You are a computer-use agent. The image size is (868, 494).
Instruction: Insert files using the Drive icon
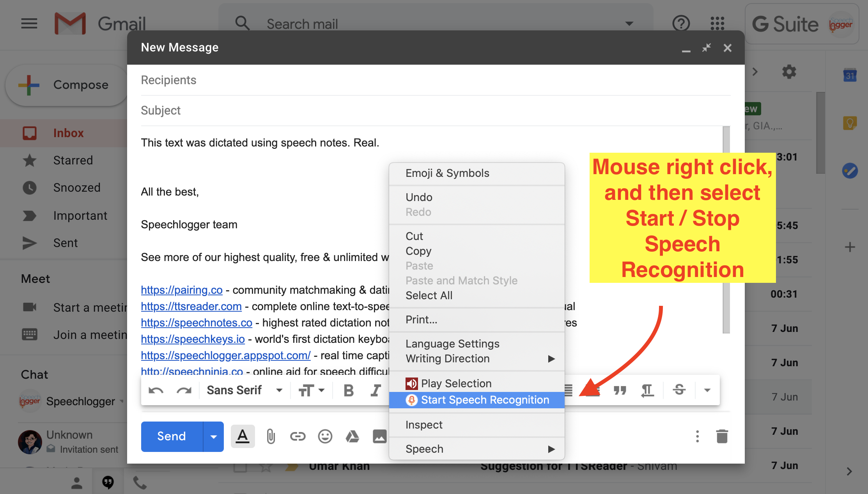click(352, 436)
